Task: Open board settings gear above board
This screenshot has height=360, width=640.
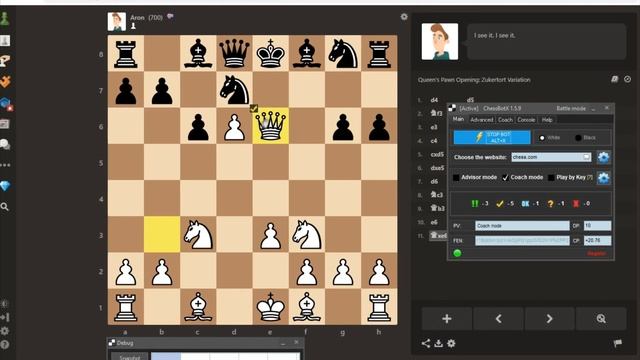Action: click(404, 17)
